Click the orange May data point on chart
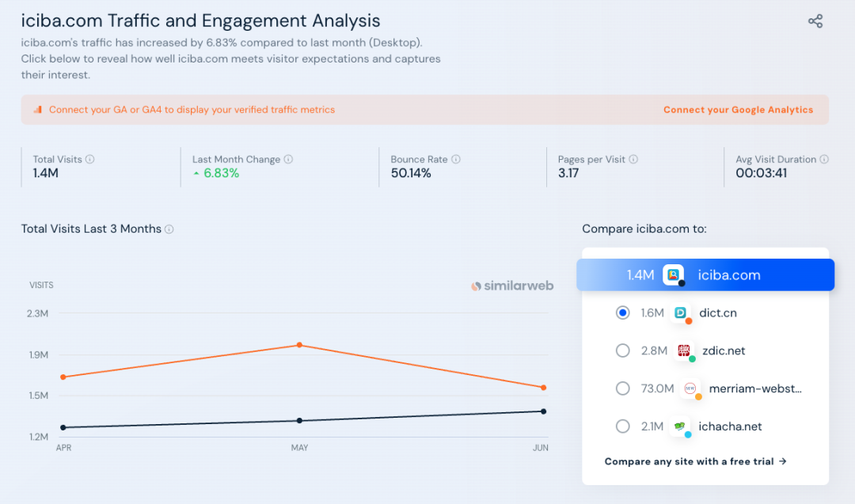Viewport: 855px width, 504px height. click(299, 345)
